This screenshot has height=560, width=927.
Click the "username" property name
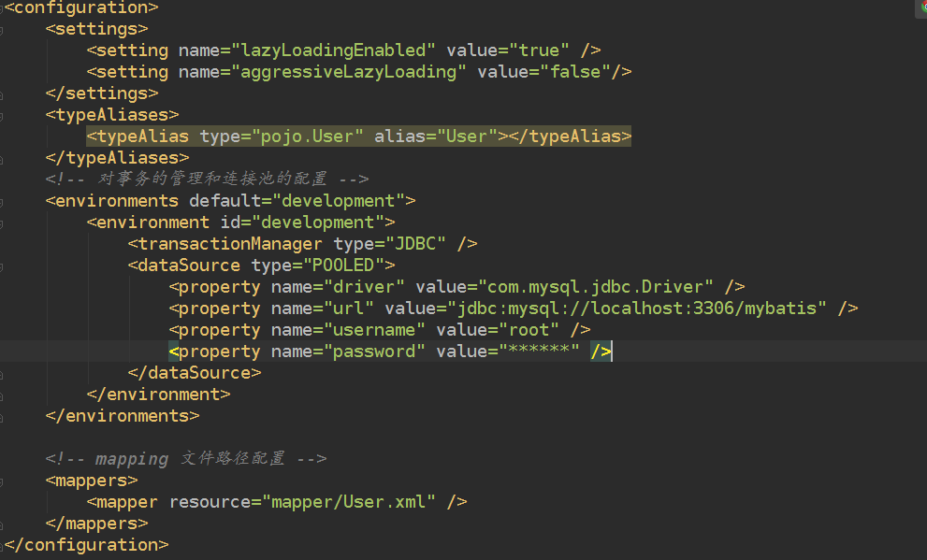tap(375, 330)
